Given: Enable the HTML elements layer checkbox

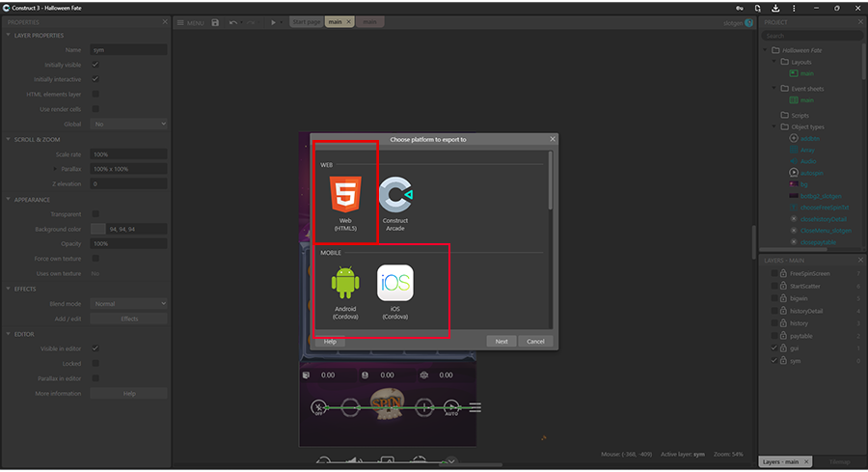Looking at the screenshot, I should (x=95, y=94).
